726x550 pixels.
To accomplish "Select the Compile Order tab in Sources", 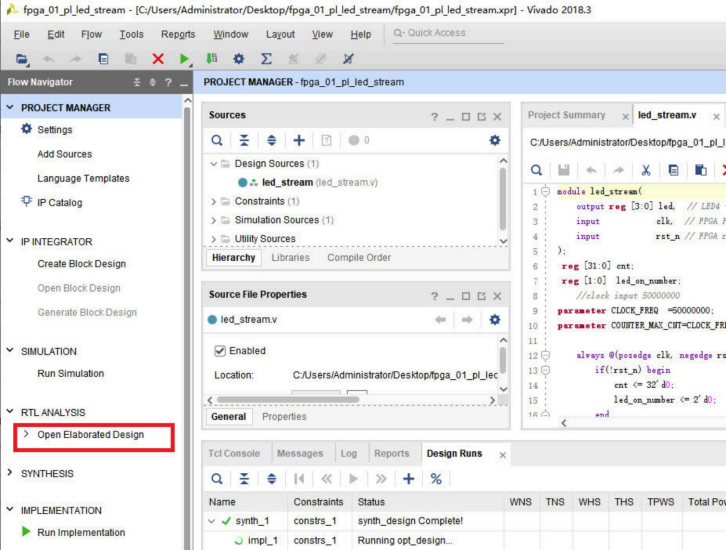I will pyautogui.click(x=359, y=258).
